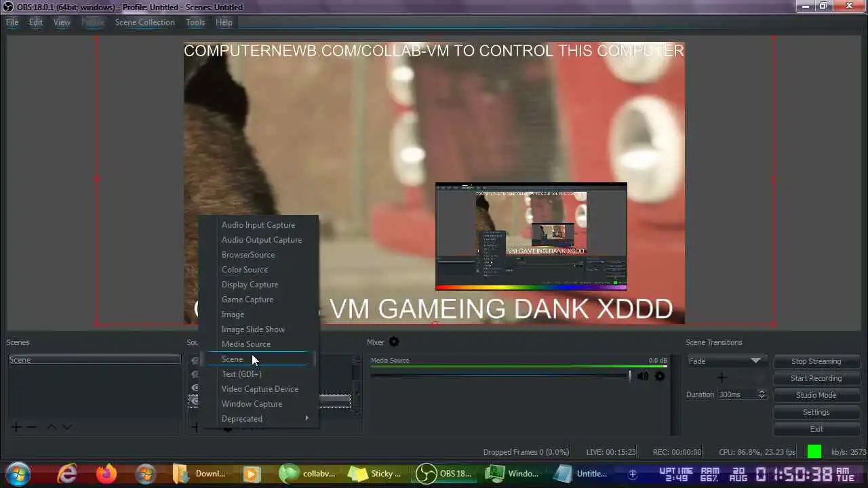Click the Media Source volume slider handle

[x=629, y=375]
